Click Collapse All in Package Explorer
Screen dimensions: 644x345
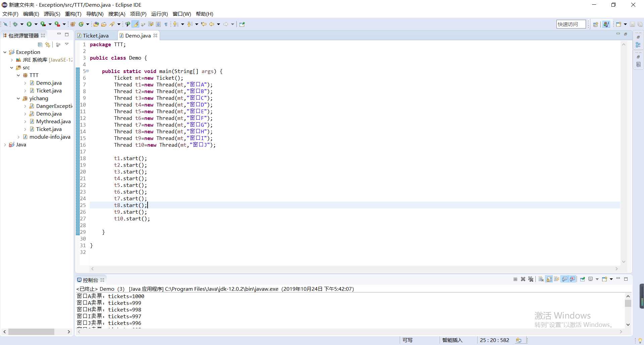(x=40, y=45)
